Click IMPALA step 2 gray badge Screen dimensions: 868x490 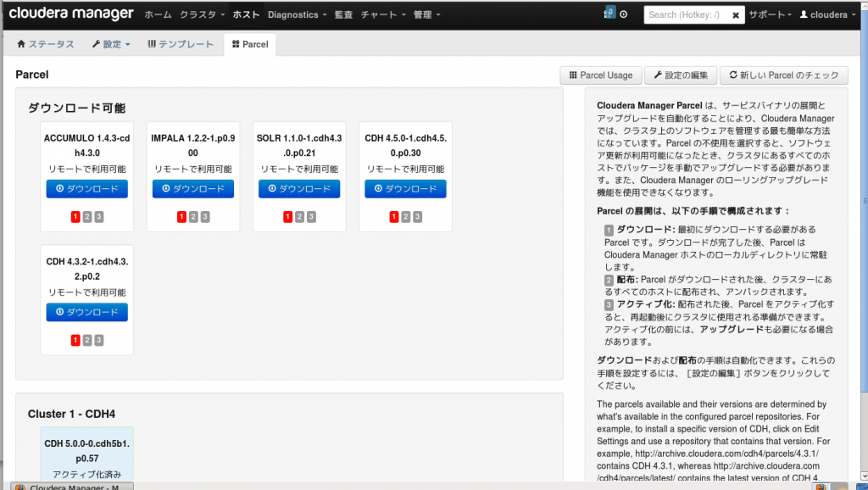click(193, 217)
